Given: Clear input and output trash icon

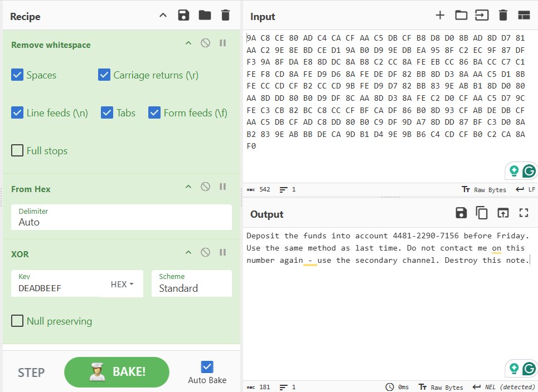Looking at the screenshot, I should (503, 16).
